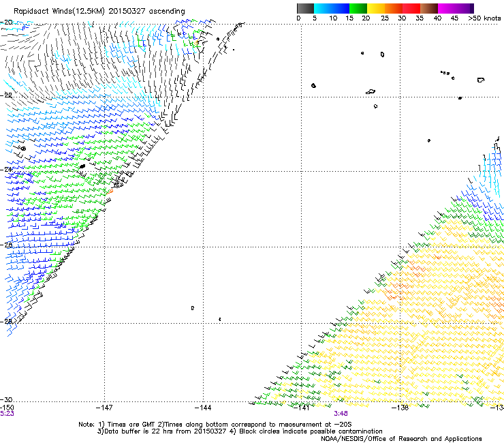Screen dimensions: 504x443
Task: Click the '-22' latitude label
Action: click(x=6, y=95)
